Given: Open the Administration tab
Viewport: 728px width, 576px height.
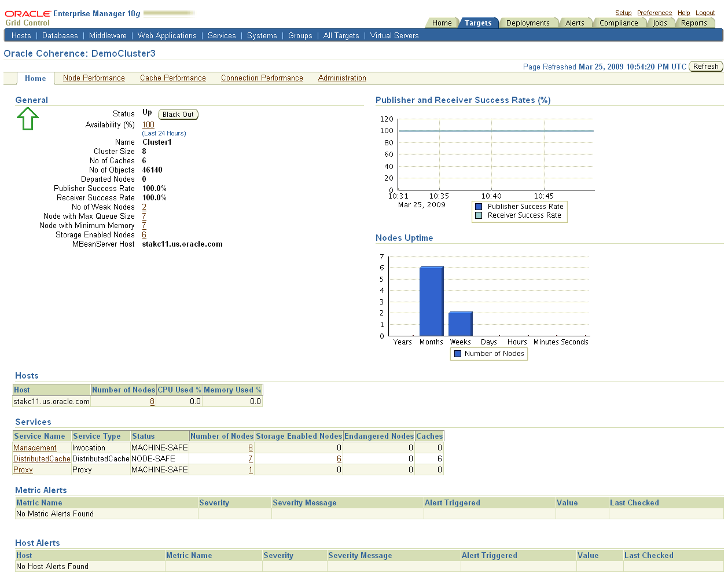Looking at the screenshot, I should pyautogui.click(x=342, y=78).
